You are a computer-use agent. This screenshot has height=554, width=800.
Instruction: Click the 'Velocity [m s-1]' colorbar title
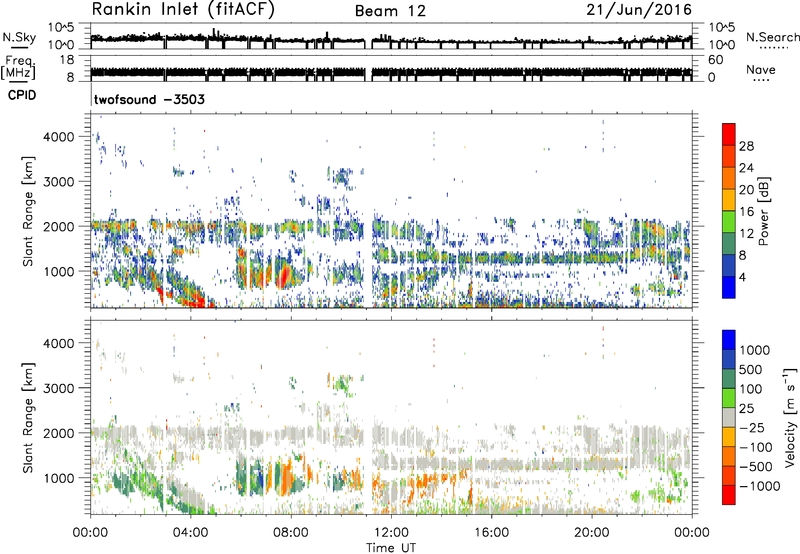(x=790, y=417)
